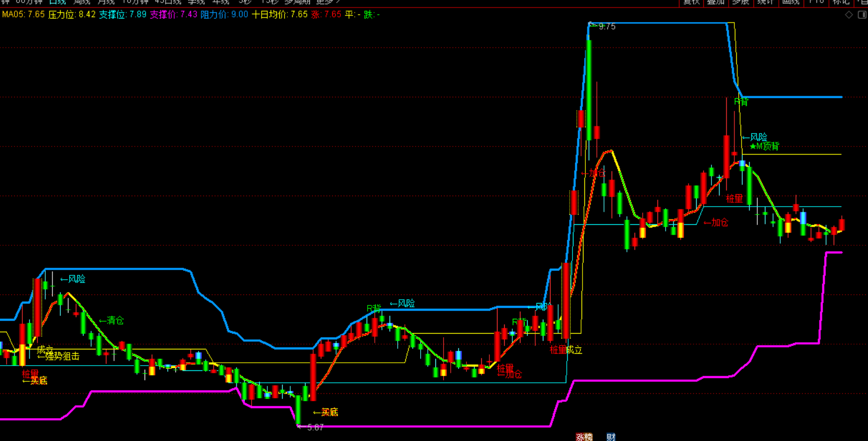
Task: Select the 阻力价: 9.00 readout
Action: point(224,15)
